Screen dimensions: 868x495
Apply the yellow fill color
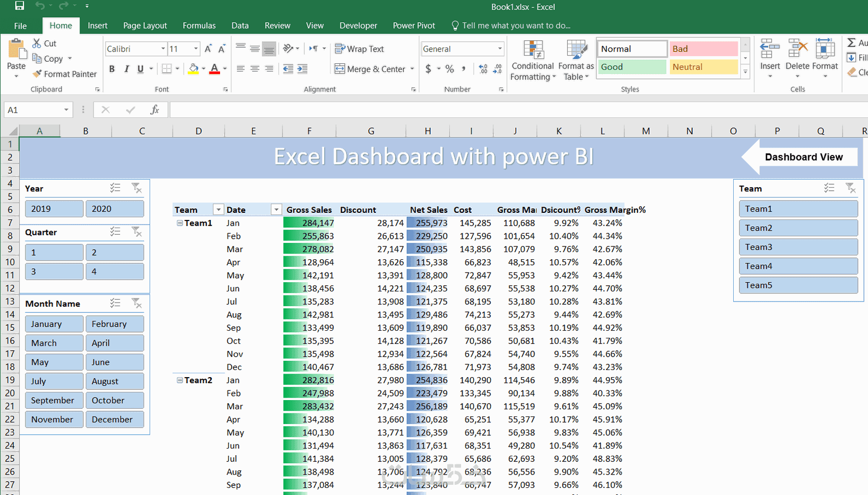[x=194, y=69]
